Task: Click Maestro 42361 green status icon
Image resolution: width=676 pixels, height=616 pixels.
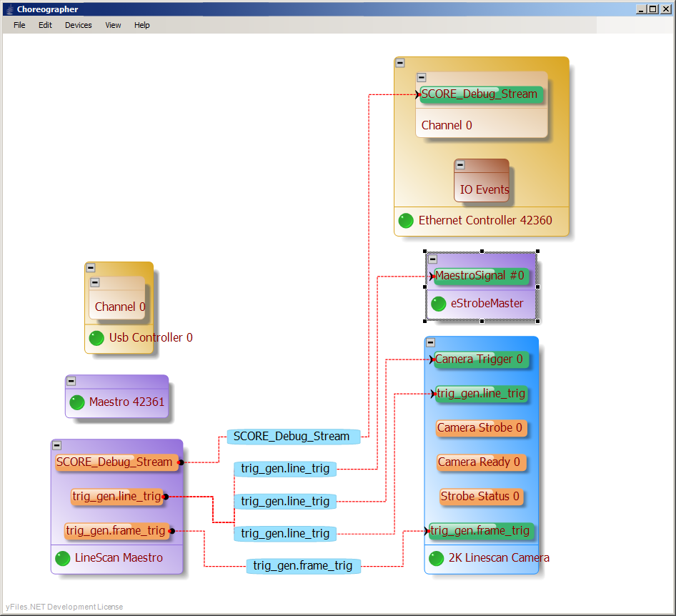Action: point(76,402)
